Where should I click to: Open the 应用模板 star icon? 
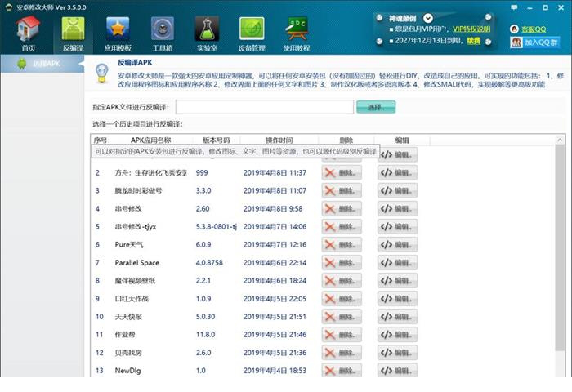(118, 34)
